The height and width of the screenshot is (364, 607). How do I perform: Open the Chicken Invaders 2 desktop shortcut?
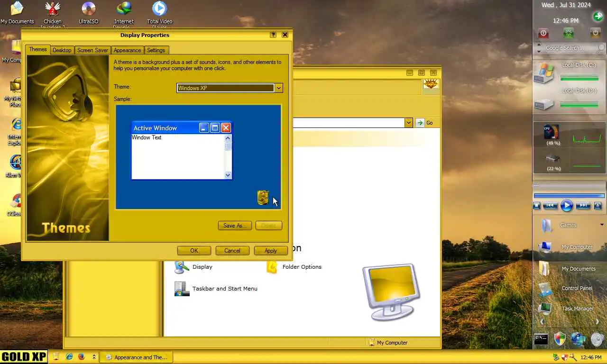pos(53,14)
